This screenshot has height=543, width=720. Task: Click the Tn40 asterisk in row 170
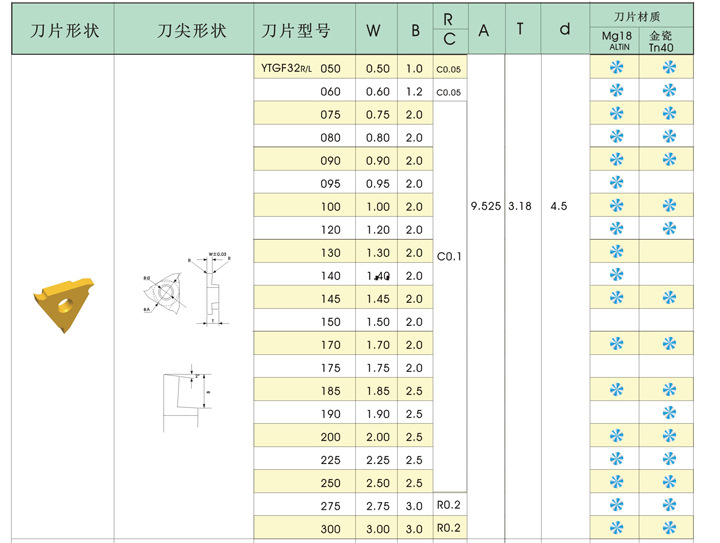tap(669, 343)
